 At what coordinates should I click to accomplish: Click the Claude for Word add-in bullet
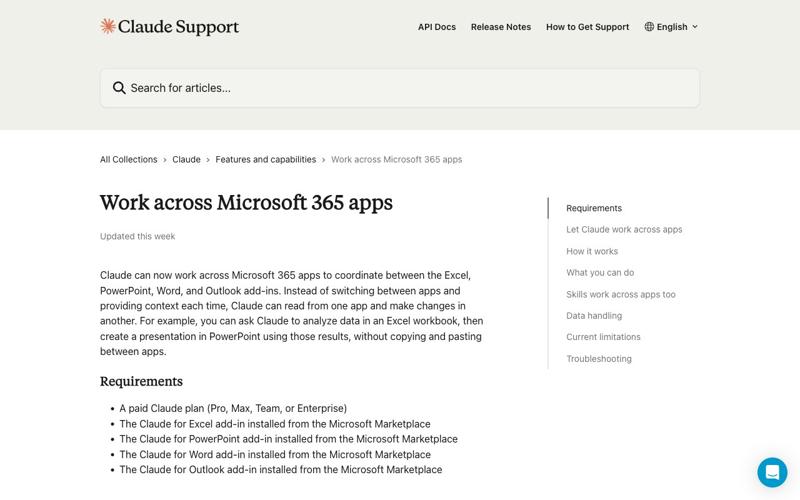275,454
